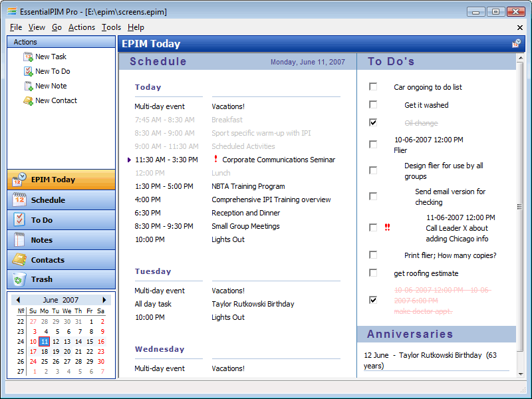Select June 16 in the mini calendar
Viewport: 532px width, 399px height.
(x=101, y=341)
